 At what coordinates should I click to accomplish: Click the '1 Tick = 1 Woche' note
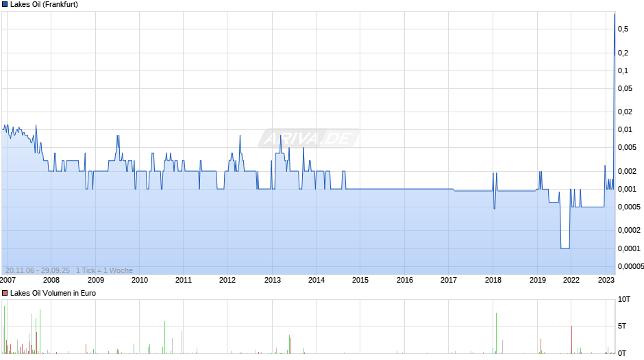point(104,270)
